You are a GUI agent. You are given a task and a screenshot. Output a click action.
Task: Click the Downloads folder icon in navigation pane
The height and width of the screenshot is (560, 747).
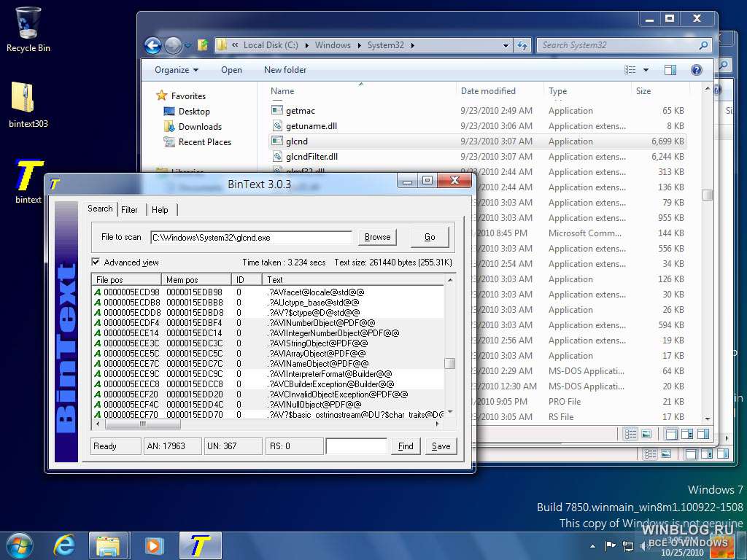(169, 126)
